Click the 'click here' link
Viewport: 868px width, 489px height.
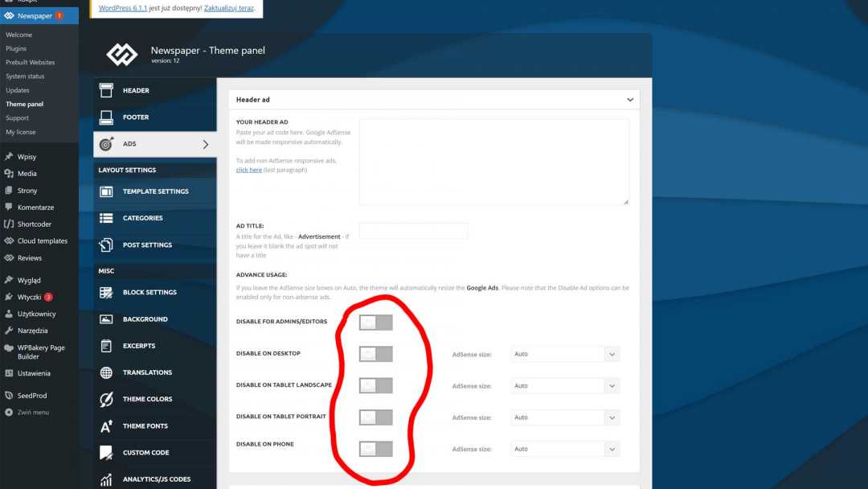248,170
